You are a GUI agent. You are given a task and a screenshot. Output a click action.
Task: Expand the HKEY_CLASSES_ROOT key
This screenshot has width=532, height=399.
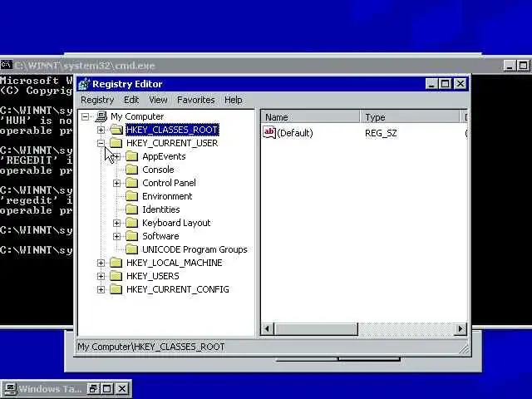pos(101,130)
